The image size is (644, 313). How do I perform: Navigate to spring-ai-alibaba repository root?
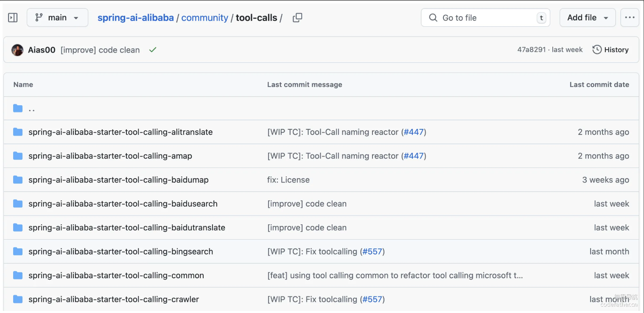pyautogui.click(x=136, y=18)
